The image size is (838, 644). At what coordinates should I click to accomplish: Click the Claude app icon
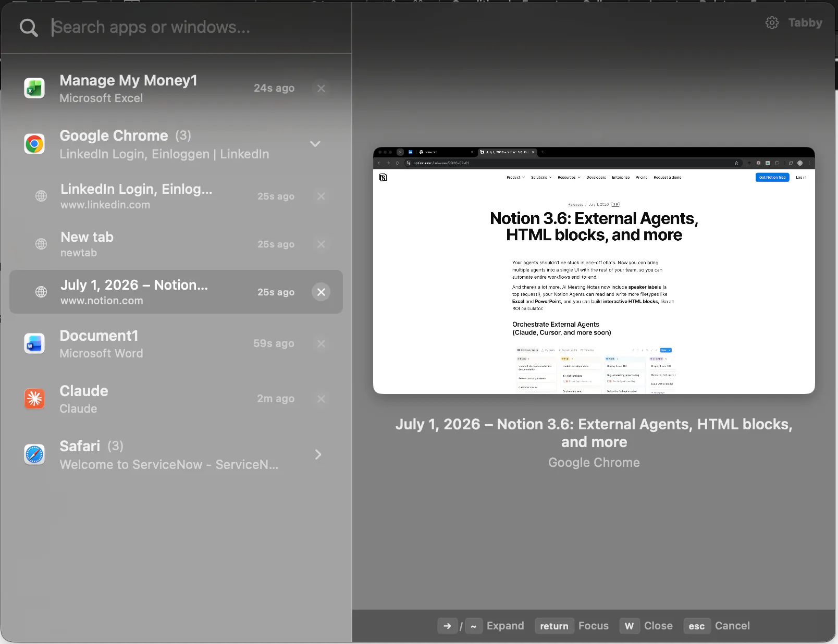point(34,399)
